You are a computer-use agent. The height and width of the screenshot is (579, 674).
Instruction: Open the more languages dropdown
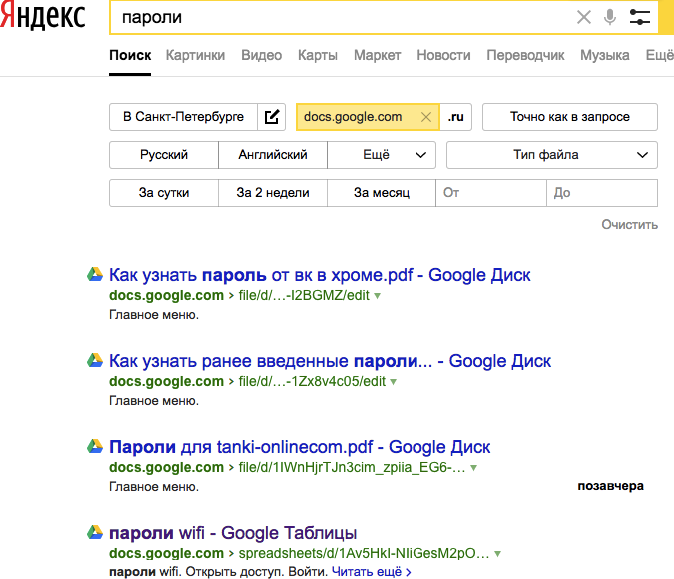tap(382, 155)
